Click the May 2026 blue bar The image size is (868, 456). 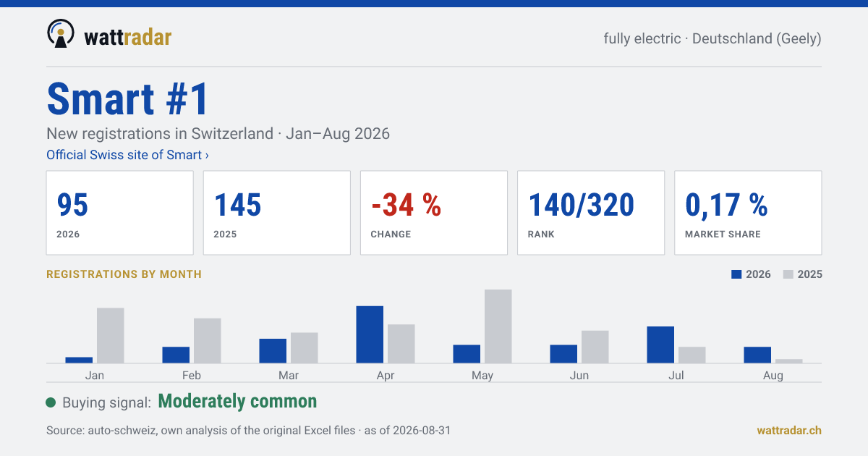coord(467,354)
